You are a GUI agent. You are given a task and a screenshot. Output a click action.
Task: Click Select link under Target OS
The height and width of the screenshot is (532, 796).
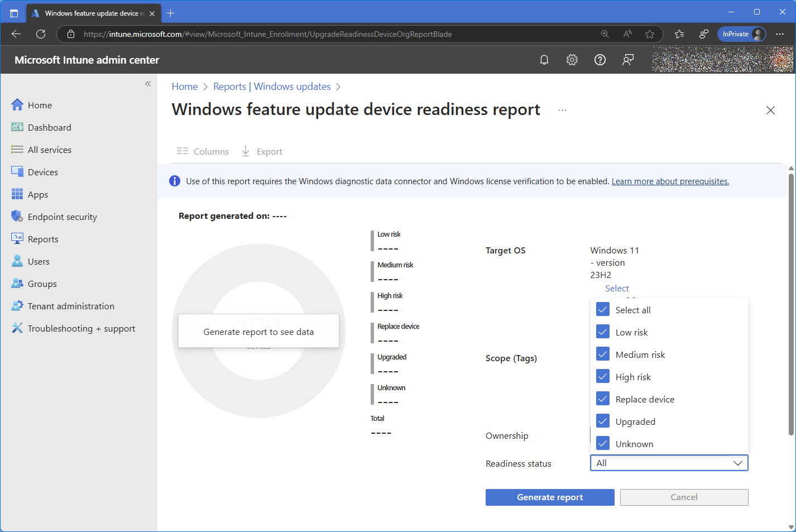(x=617, y=289)
